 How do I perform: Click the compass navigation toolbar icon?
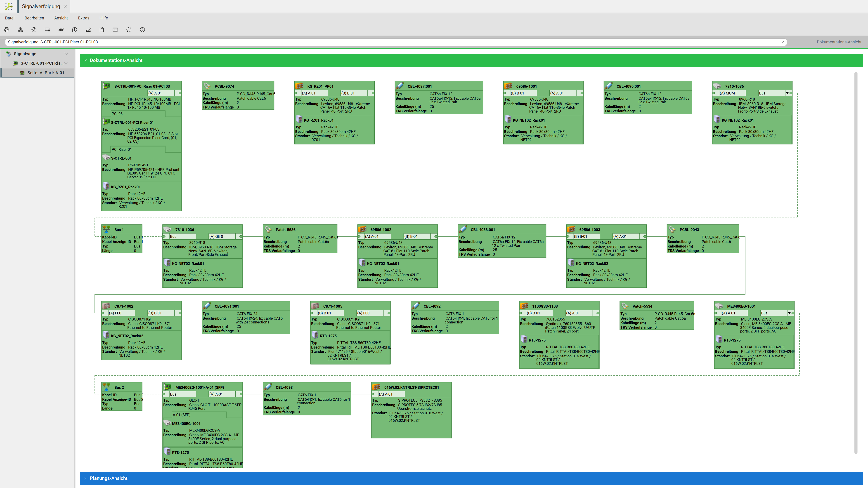tap(34, 30)
